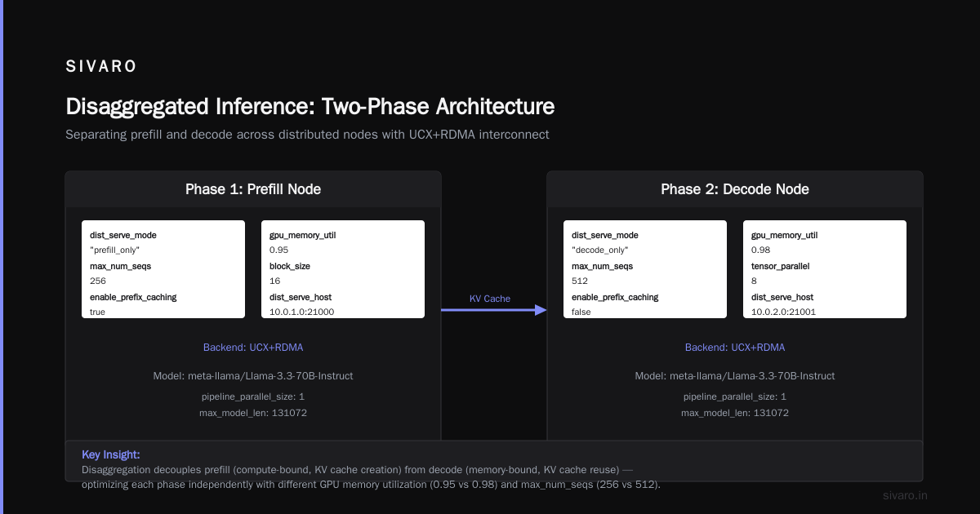Image resolution: width=980 pixels, height=514 pixels.
Task: Select the KV Cache label
Action: coord(490,299)
